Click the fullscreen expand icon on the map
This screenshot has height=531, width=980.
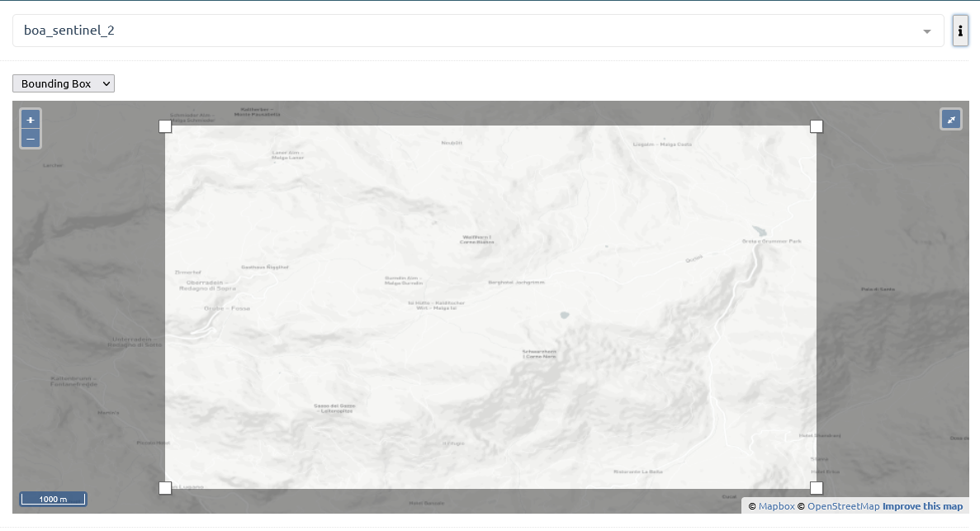950,118
